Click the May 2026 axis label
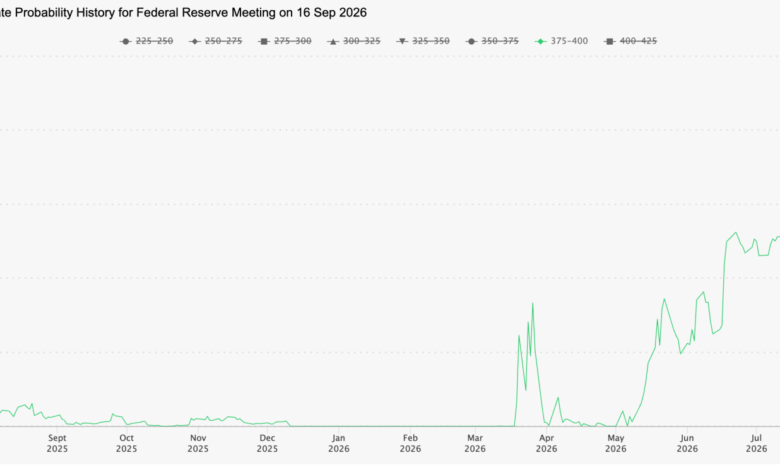The image size is (780, 470). coord(616,443)
